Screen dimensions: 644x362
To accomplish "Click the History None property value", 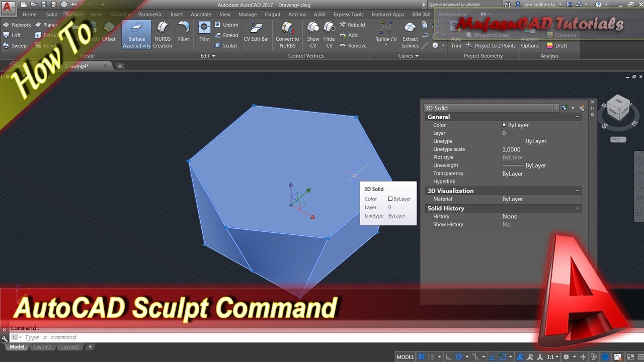I will click(541, 216).
